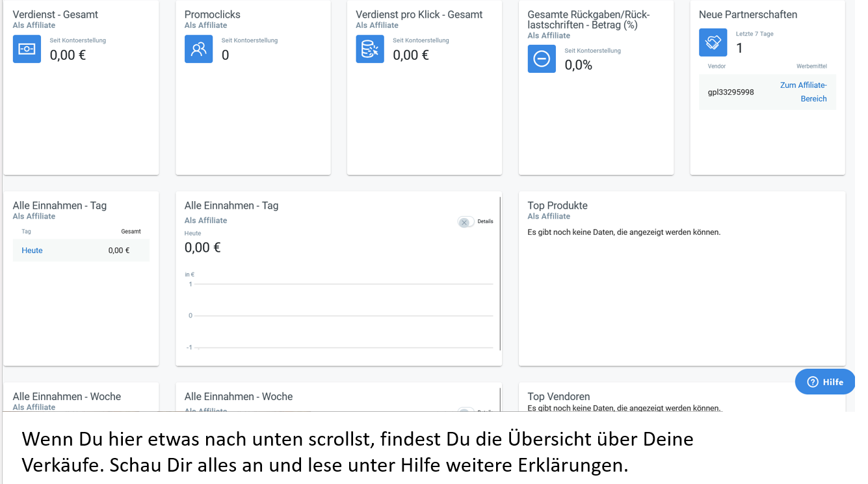Viewport: 868px width, 484px height.
Task: Click the Rückgaben minus-circle icon
Action: click(542, 59)
